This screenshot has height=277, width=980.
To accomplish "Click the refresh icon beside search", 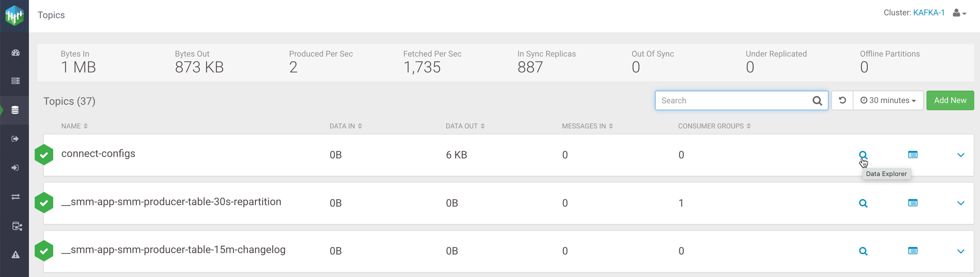I will tap(842, 100).
